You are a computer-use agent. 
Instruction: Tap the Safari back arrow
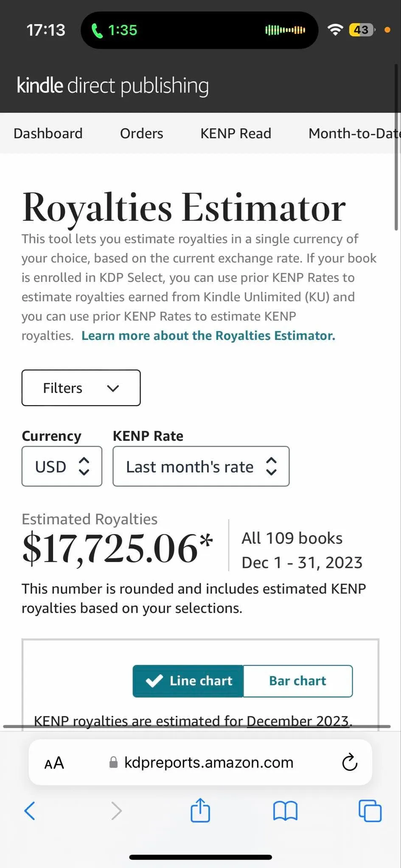point(30,811)
